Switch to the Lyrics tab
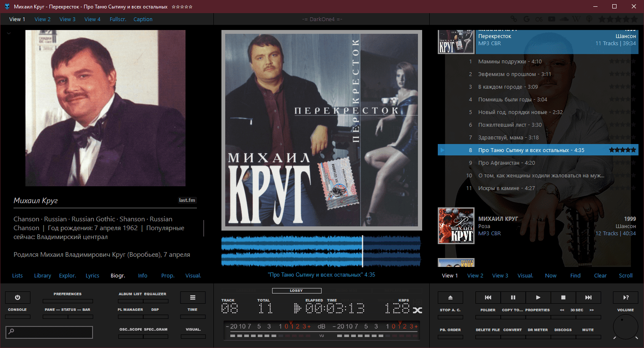Image resolution: width=644 pixels, height=348 pixels. point(92,276)
